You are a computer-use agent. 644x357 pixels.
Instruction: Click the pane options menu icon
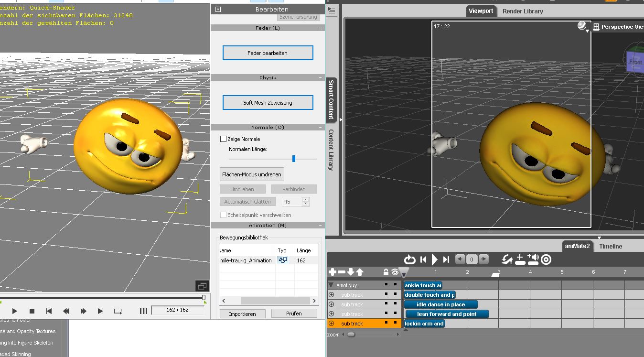[x=332, y=11]
